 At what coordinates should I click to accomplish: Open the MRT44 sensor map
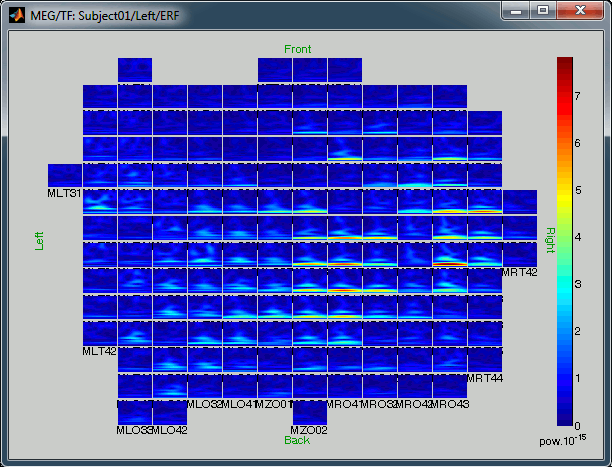coord(484,360)
